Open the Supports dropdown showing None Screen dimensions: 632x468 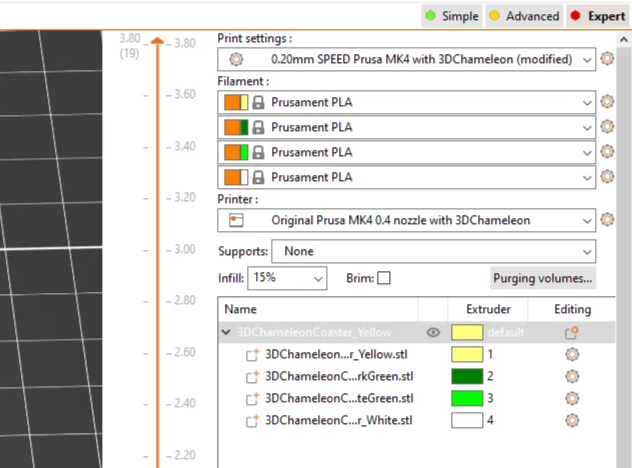(434, 252)
